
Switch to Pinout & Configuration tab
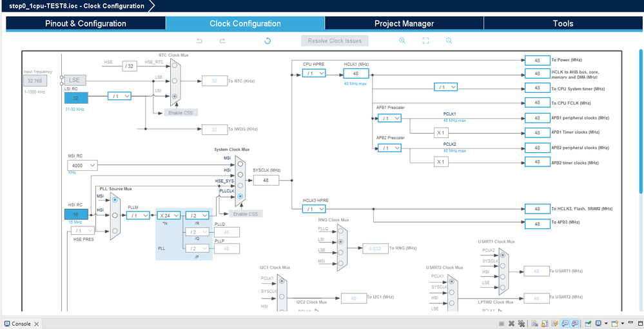coord(86,23)
